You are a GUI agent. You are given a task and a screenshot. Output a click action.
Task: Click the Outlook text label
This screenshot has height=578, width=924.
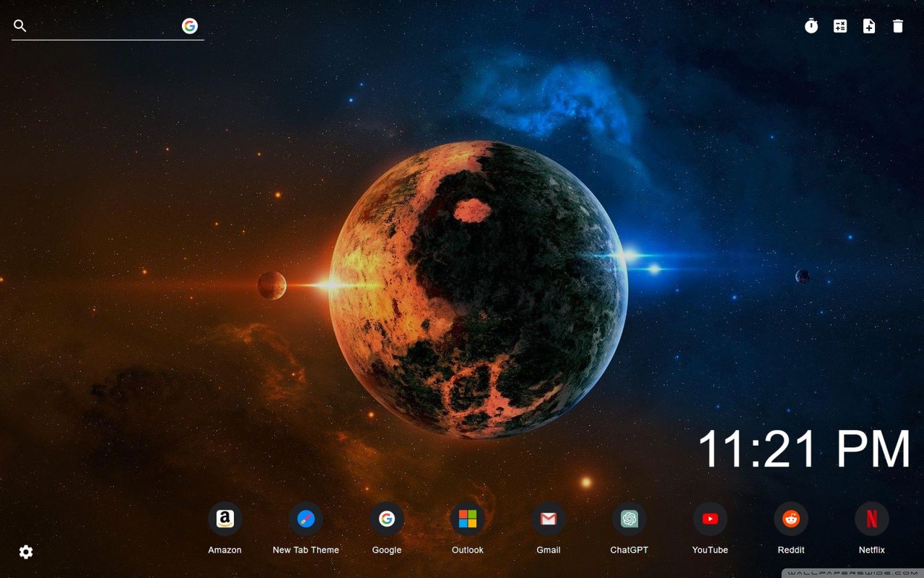468,550
